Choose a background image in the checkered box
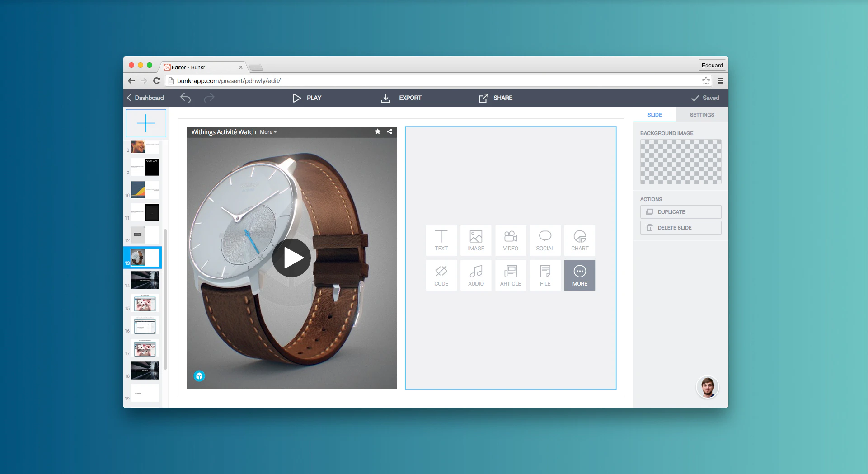The image size is (868, 474). (680, 162)
